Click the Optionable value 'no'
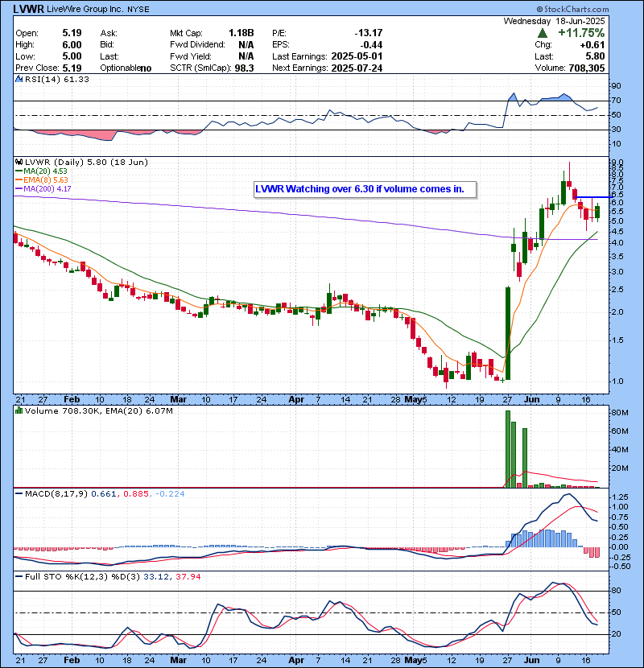The height and width of the screenshot is (668, 644). click(x=146, y=68)
